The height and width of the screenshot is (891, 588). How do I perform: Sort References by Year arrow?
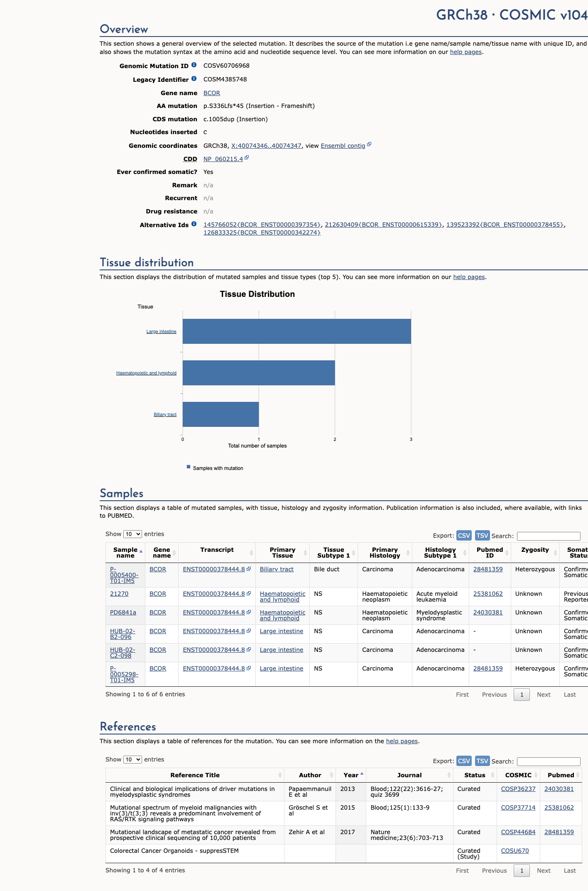[x=362, y=774]
